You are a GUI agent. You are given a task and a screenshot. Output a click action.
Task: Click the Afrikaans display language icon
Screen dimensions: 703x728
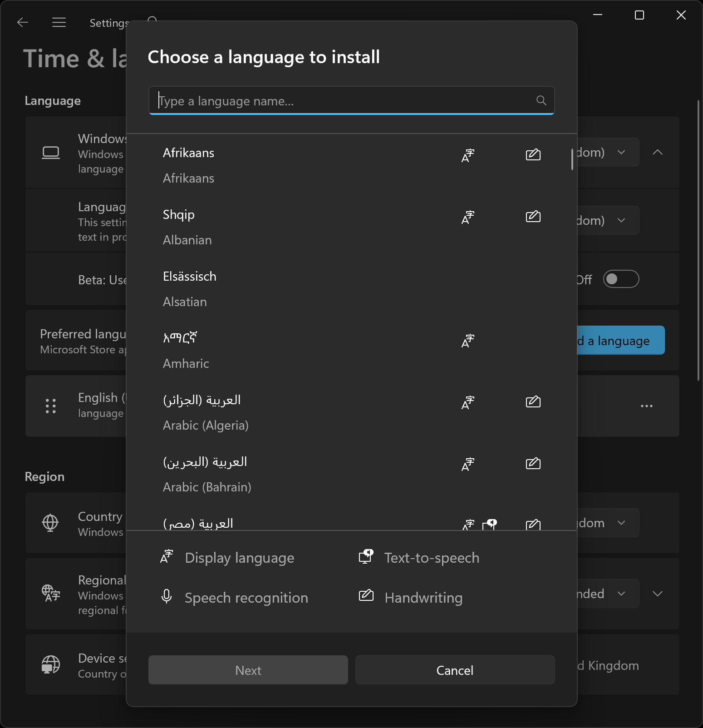click(468, 155)
